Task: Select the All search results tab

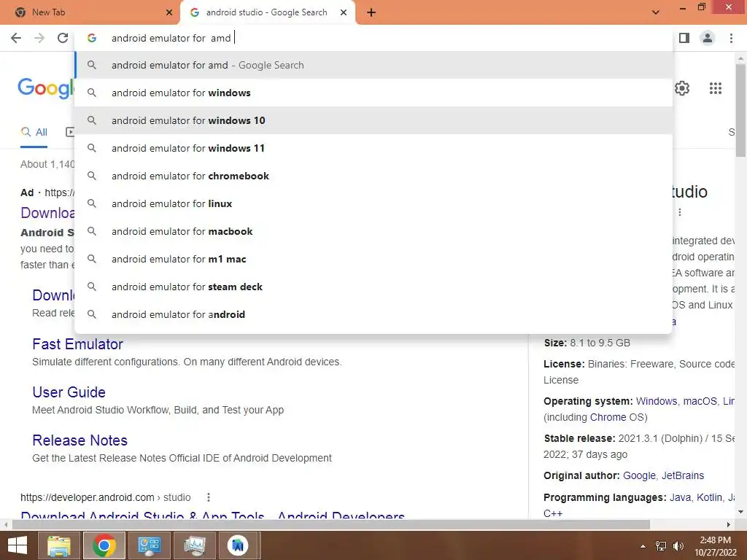Action: (34, 133)
